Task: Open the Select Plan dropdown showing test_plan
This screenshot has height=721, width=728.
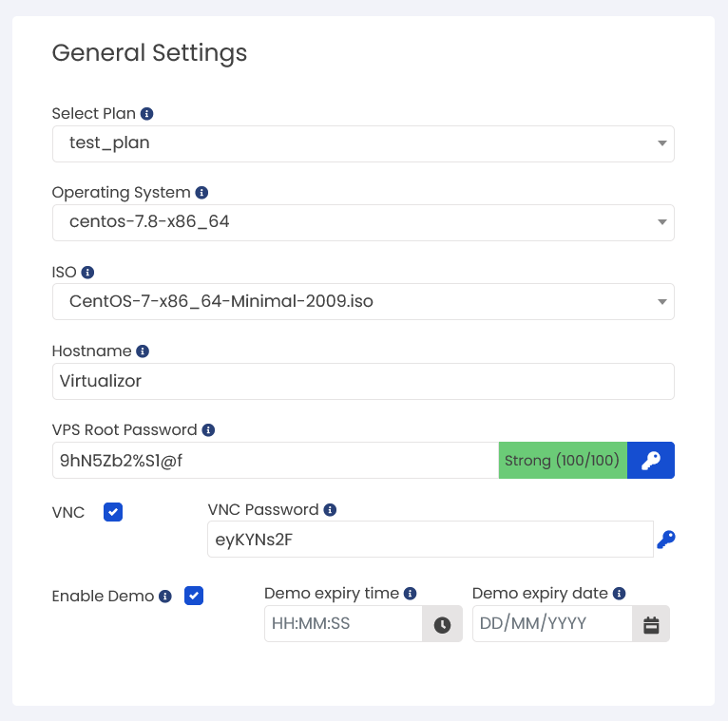Action: tap(363, 143)
